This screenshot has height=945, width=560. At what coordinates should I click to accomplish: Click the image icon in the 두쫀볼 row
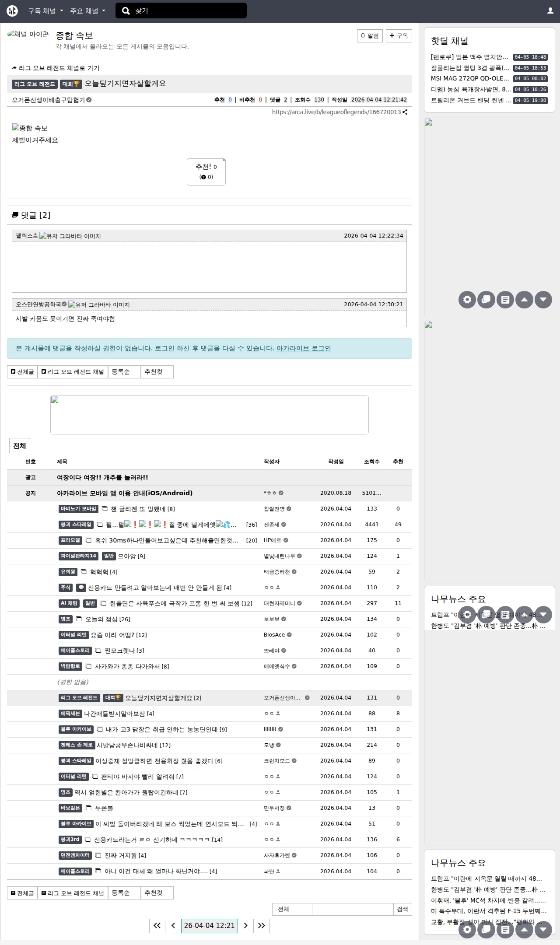click(x=89, y=808)
